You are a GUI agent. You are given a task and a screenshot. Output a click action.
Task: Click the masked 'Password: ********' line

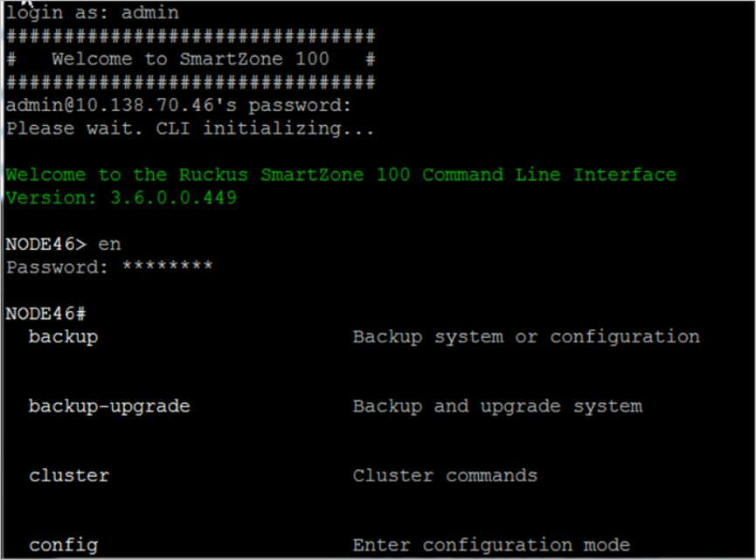pos(109,267)
